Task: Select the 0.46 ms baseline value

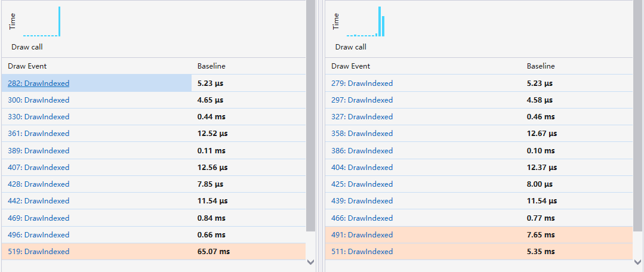Action: tap(541, 117)
